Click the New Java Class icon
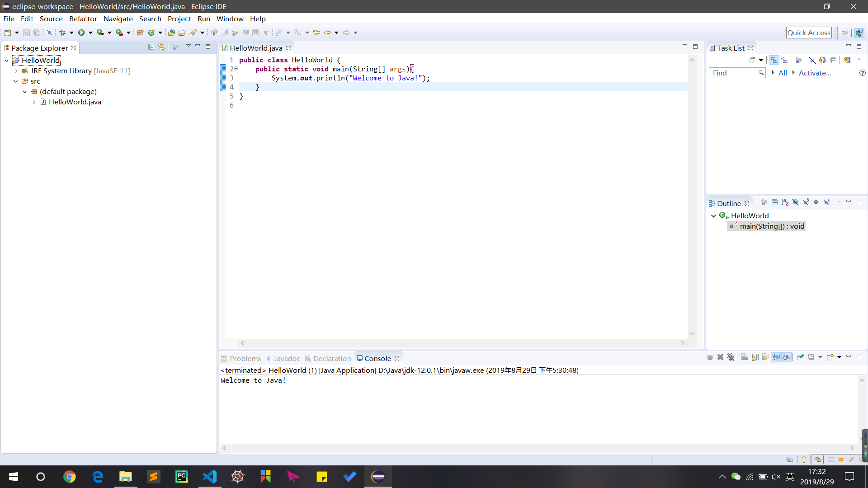Image resolution: width=868 pixels, height=488 pixels. (151, 33)
